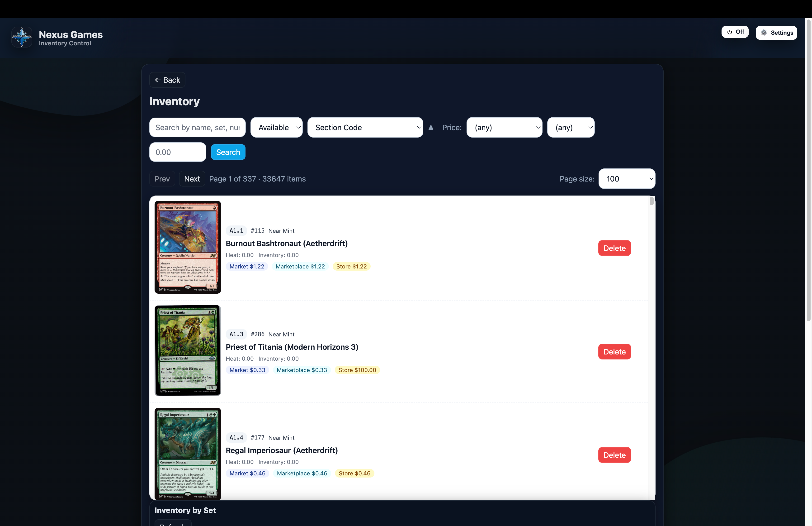Go to the Next page
The height and width of the screenshot is (526, 812).
pos(192,179)
